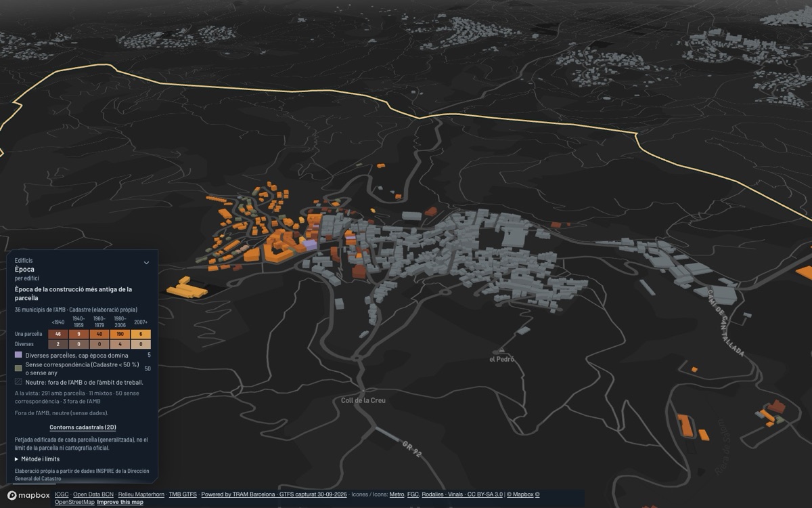Click the Coll de la Creu map label
812x508 pixels.
363,400
